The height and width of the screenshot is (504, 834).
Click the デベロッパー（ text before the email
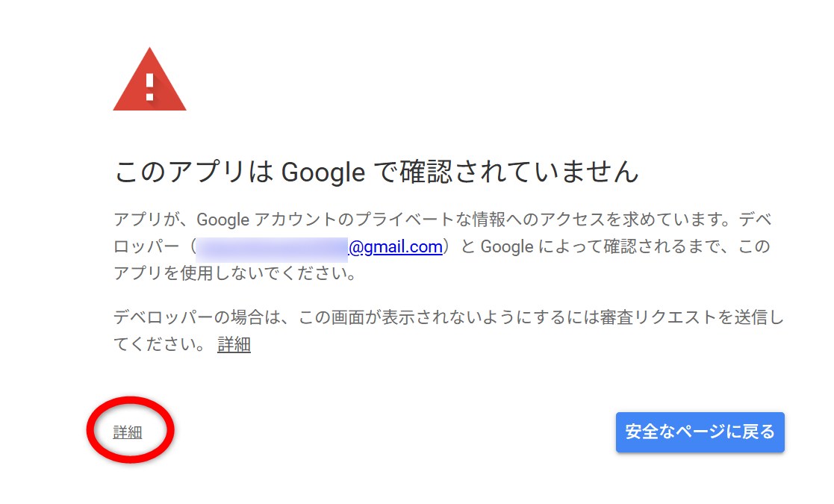pyautogui.click(x=153, y=246)
